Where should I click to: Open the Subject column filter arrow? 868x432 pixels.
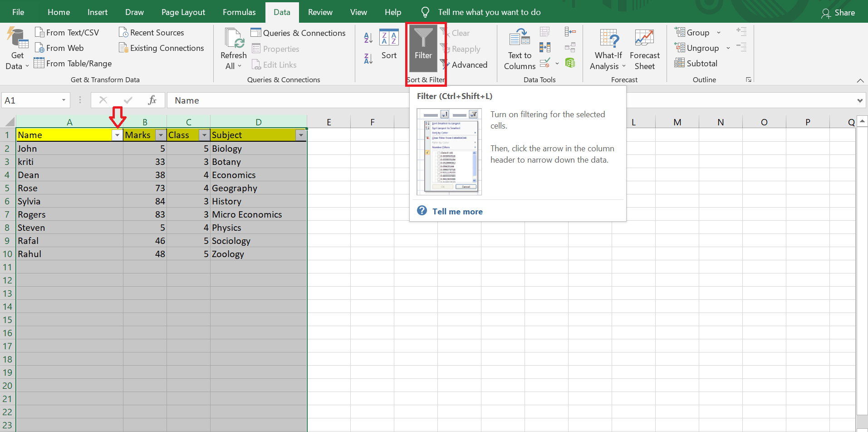coord(301,135)
